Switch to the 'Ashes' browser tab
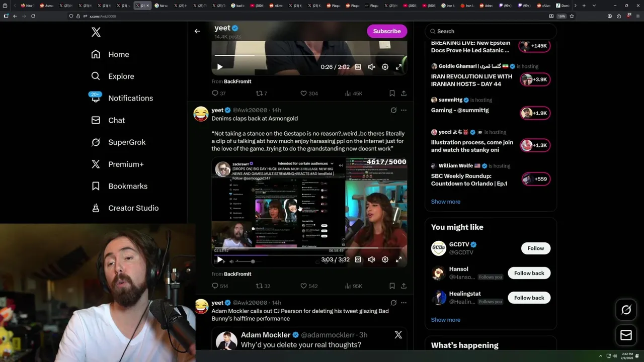The image size is (644, 362). coord(486,6)
